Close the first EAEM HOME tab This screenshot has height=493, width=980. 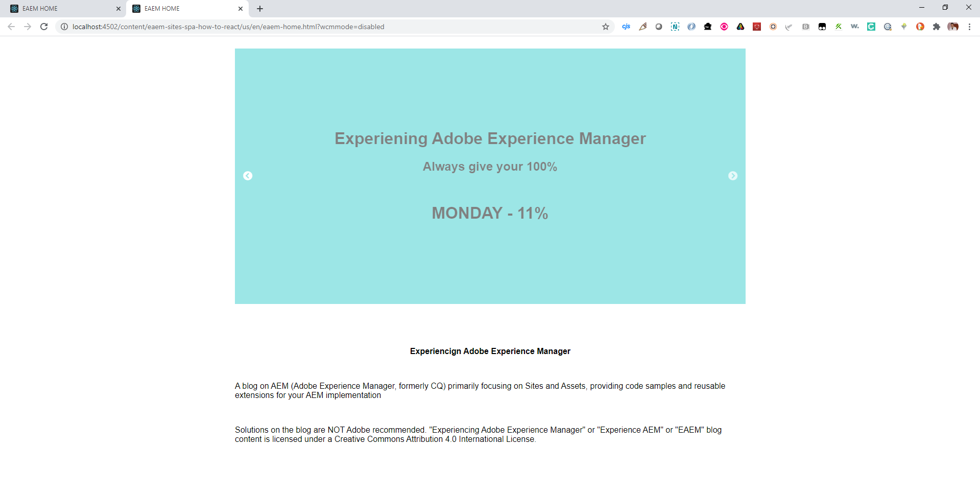tap(118, 9)
